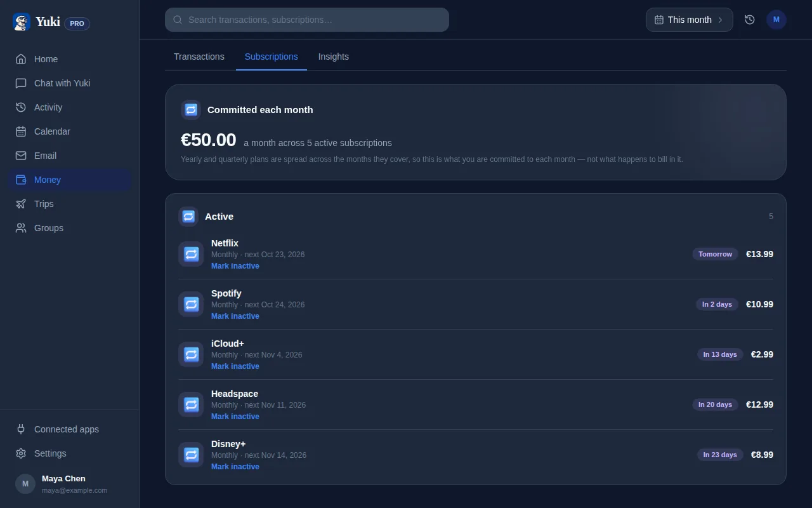Click the Money wallet icon
The width and height of the screenshot is (812, 508).
coord(21,180)
